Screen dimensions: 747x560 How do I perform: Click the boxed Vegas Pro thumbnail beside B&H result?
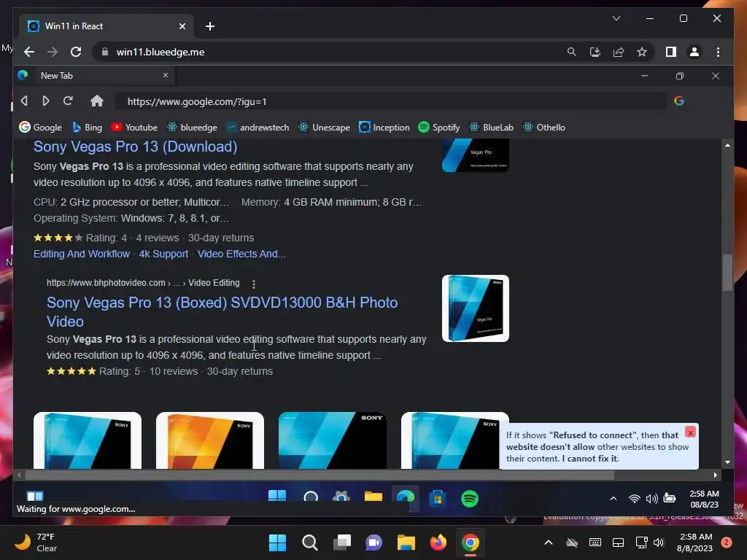point(476,308)
